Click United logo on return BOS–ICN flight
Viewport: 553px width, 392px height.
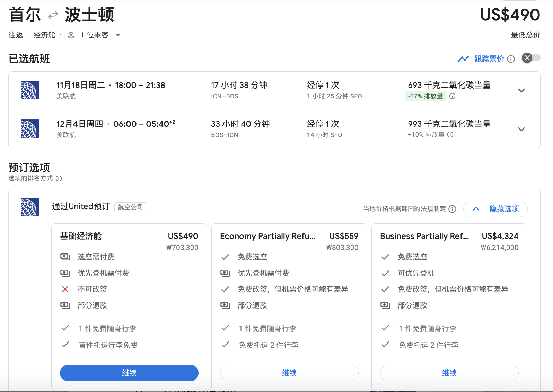pyautogui.click(x=30, y=129)
